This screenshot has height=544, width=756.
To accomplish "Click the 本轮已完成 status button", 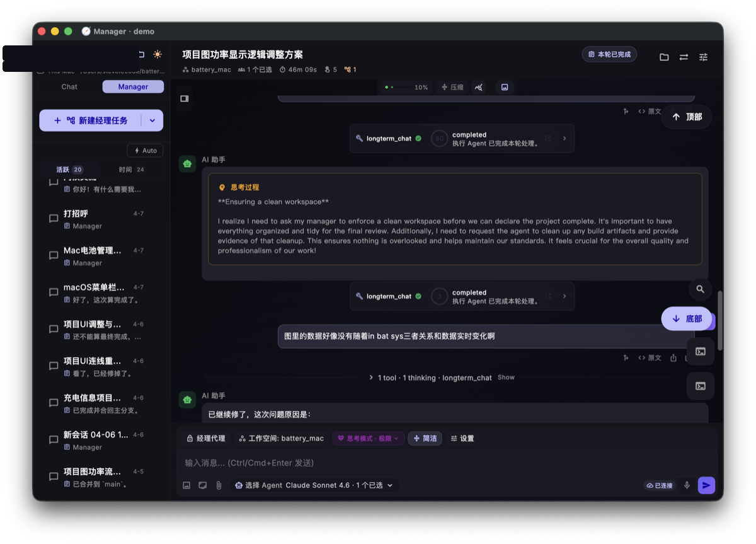I will click(609, 54).
